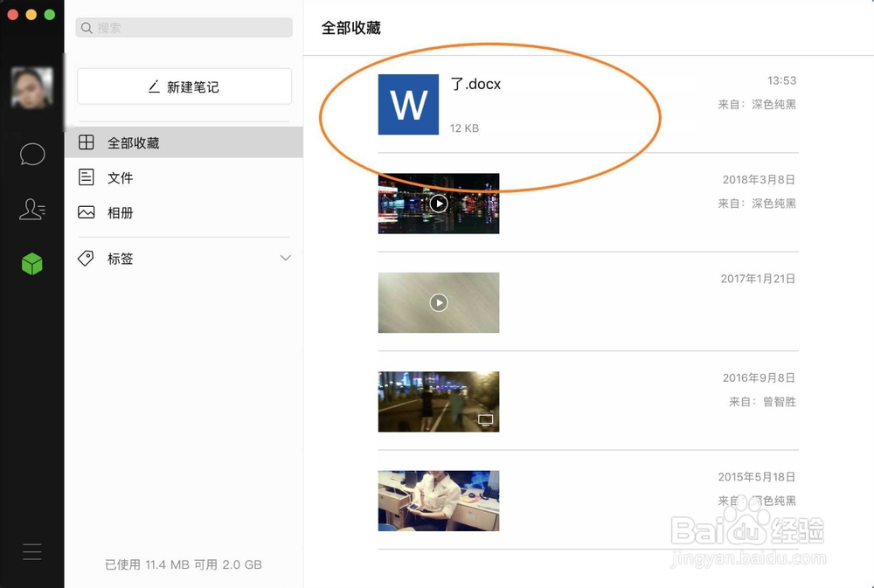
Task: Open the hamburger menu icon at bottom left
Action: [x=32, y=551]
